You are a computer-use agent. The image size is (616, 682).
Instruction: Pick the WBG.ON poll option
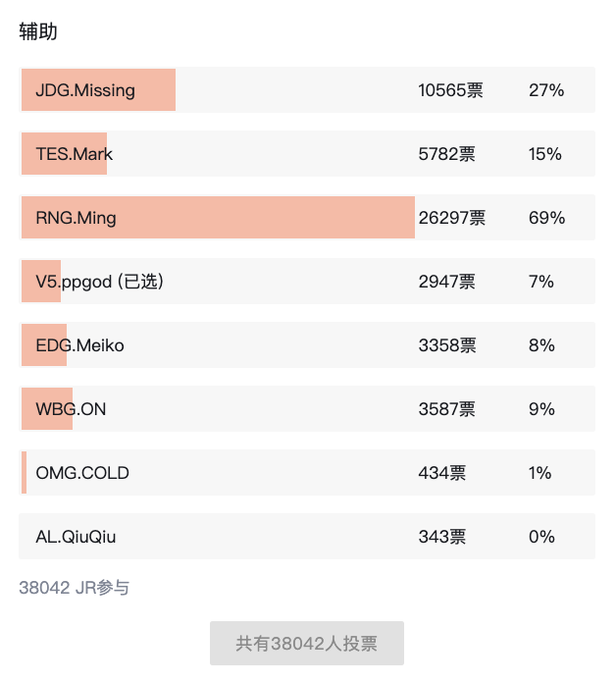pos(71,409)
